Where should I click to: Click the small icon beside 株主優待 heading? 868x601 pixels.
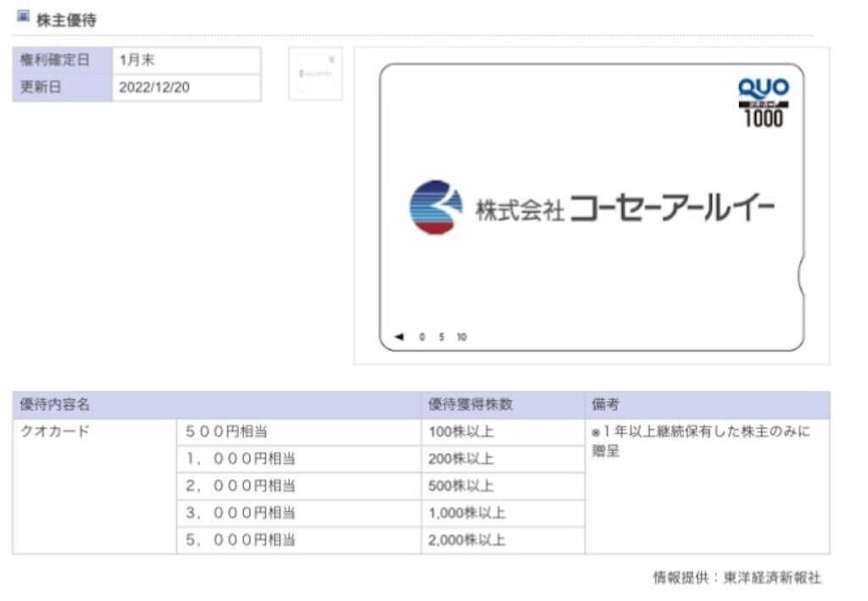click(x=23, y=17)
